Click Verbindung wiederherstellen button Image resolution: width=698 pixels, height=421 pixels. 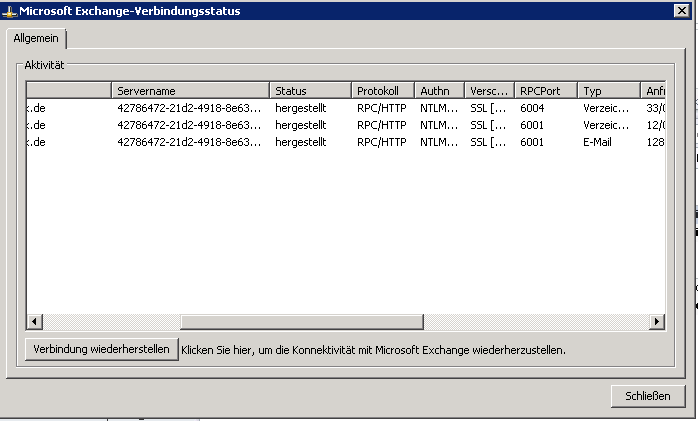pyautogui.click(x=101, y=349)
